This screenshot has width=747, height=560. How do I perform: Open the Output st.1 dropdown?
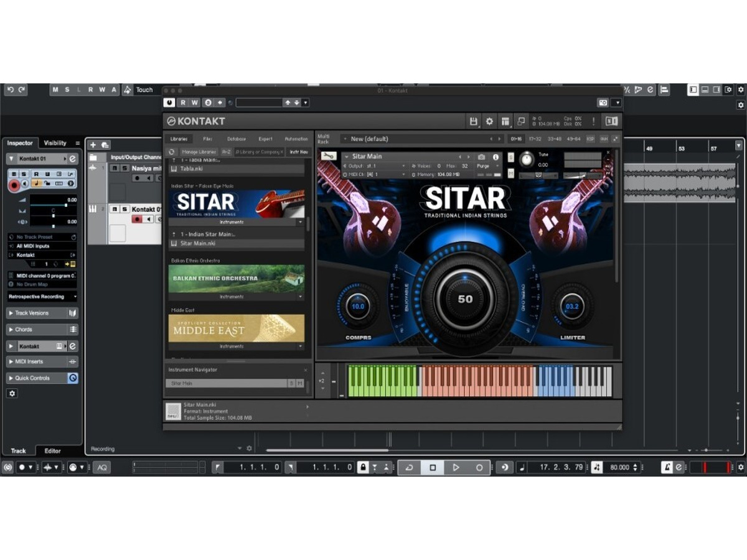374,166
